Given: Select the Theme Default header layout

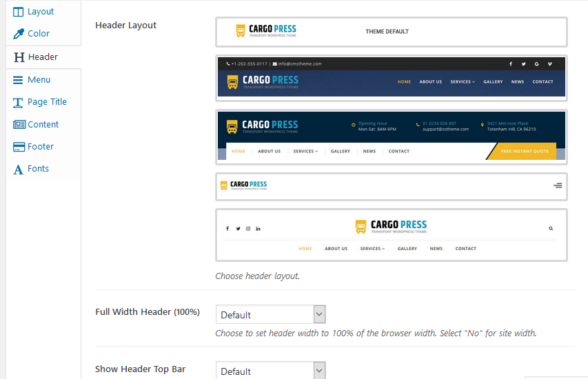Looking at the screenshot, I should point(391,32).
